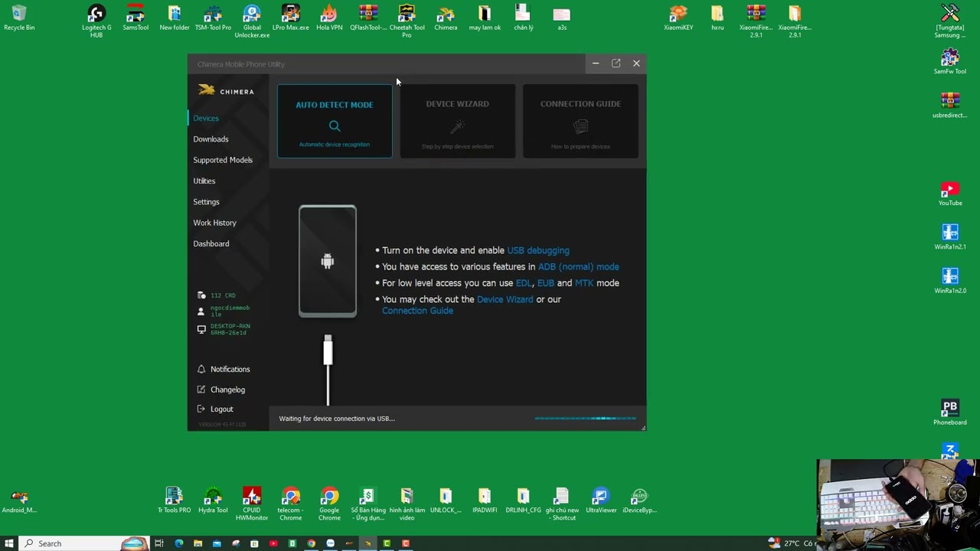
Task: Click the New folder desktop icon
Action: [175, 18]
